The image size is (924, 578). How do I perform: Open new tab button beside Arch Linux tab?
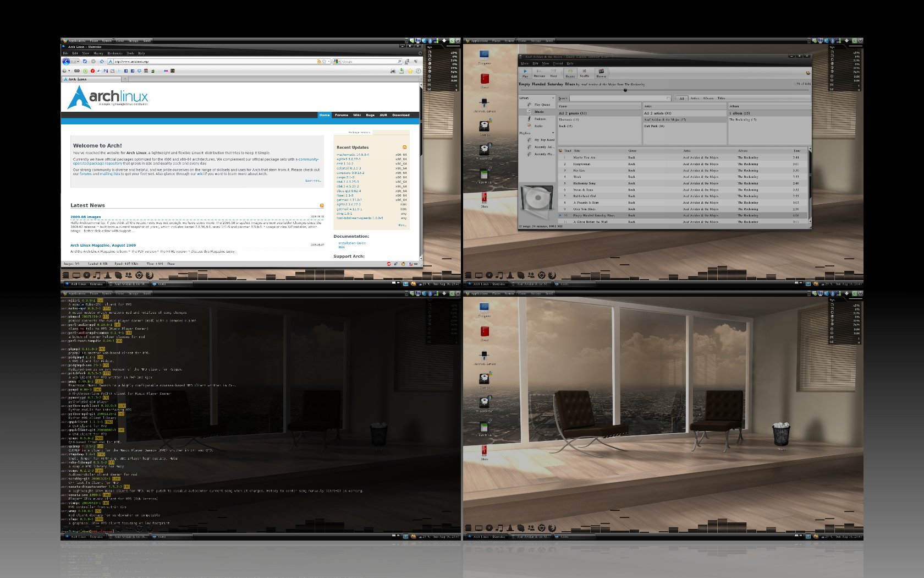tap(125, 79)
